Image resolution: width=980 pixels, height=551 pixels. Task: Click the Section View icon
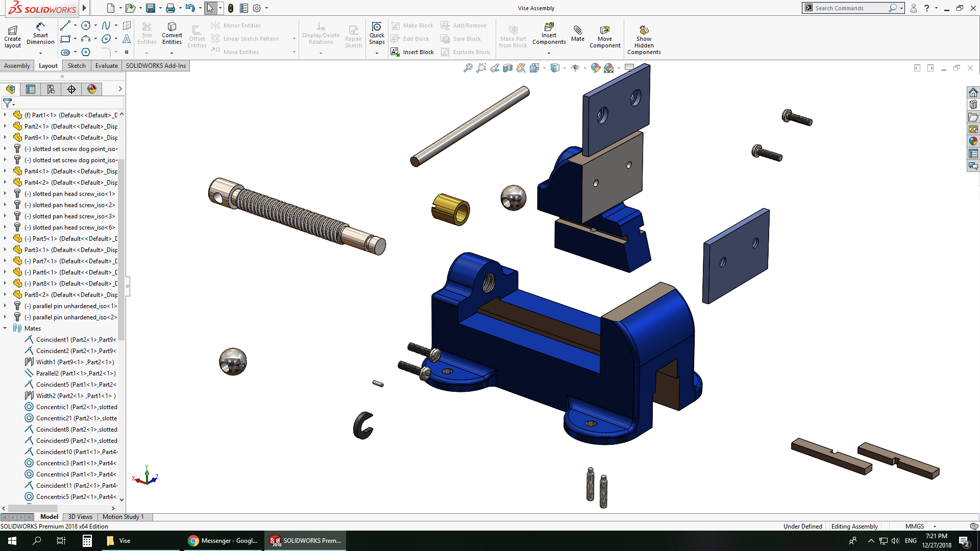507,68
